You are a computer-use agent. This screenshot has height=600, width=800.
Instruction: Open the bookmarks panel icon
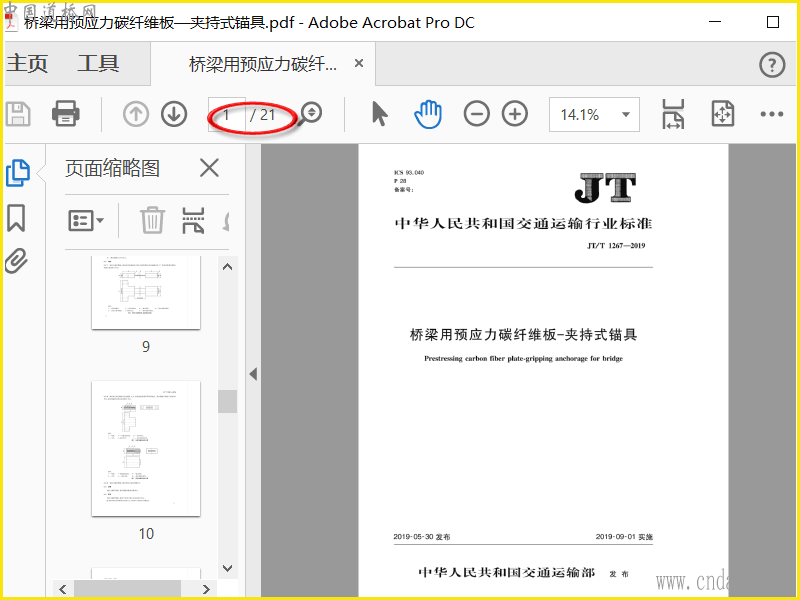coord(16,218)
